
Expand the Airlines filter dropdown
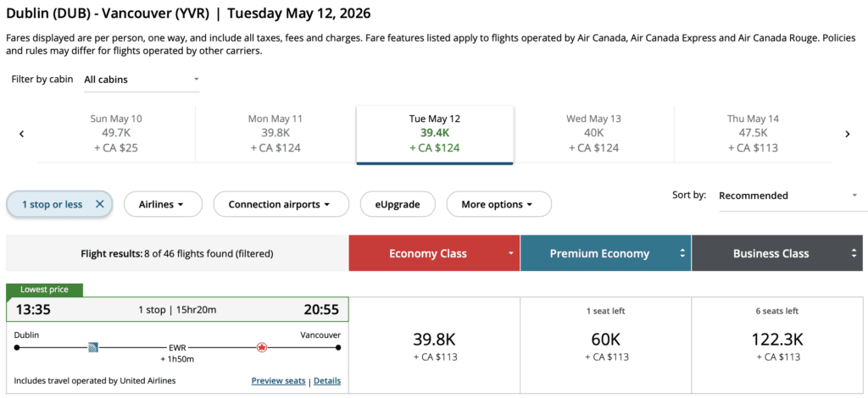[163, 204]
